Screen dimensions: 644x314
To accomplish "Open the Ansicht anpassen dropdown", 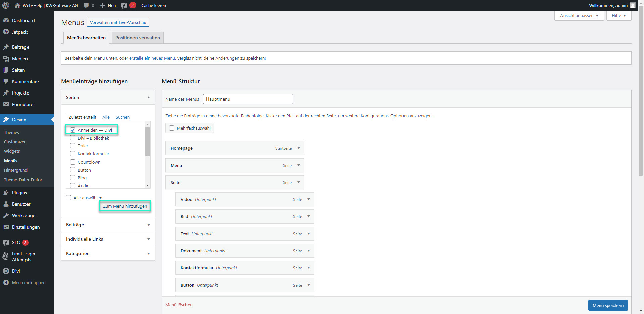I will click(579, 15).
